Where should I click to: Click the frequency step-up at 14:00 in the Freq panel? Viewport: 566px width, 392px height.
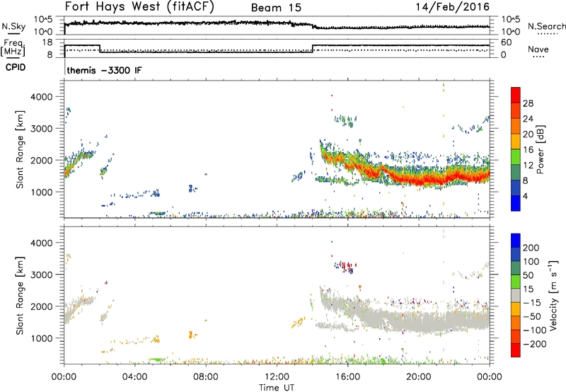coord(313,49)
